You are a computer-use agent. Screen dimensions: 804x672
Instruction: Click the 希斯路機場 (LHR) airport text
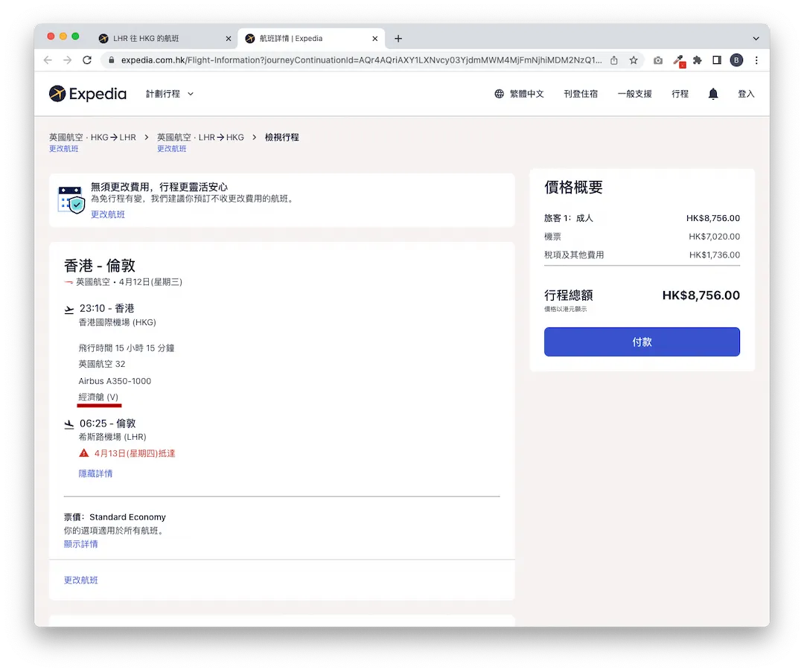(x=112, y=437)
